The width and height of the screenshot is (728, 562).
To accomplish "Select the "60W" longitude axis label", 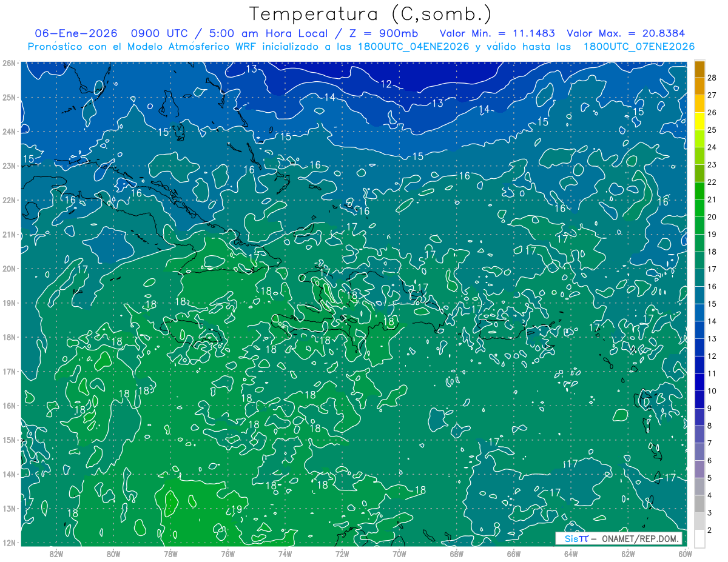I will pos(685,554).
